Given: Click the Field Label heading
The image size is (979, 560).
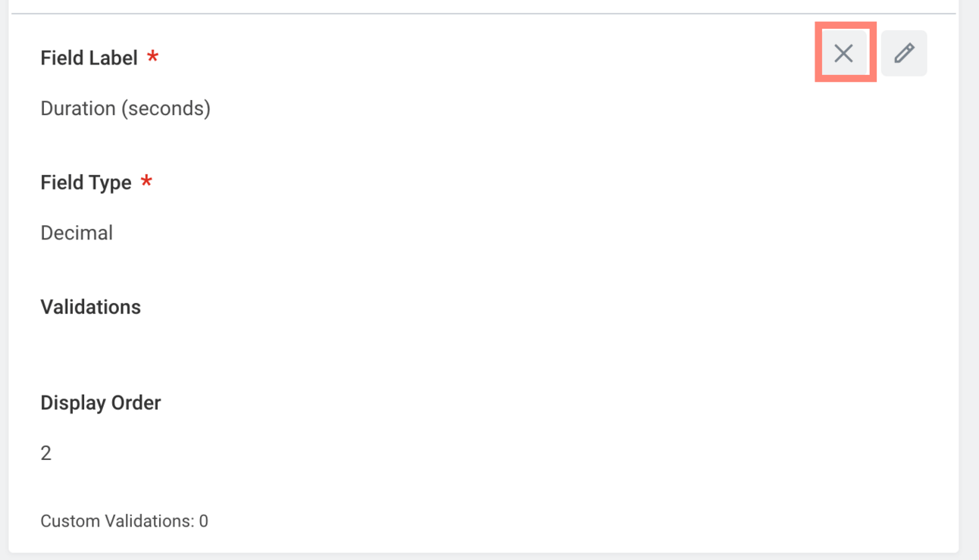Looking at the screenshot, I should [89, 58].
